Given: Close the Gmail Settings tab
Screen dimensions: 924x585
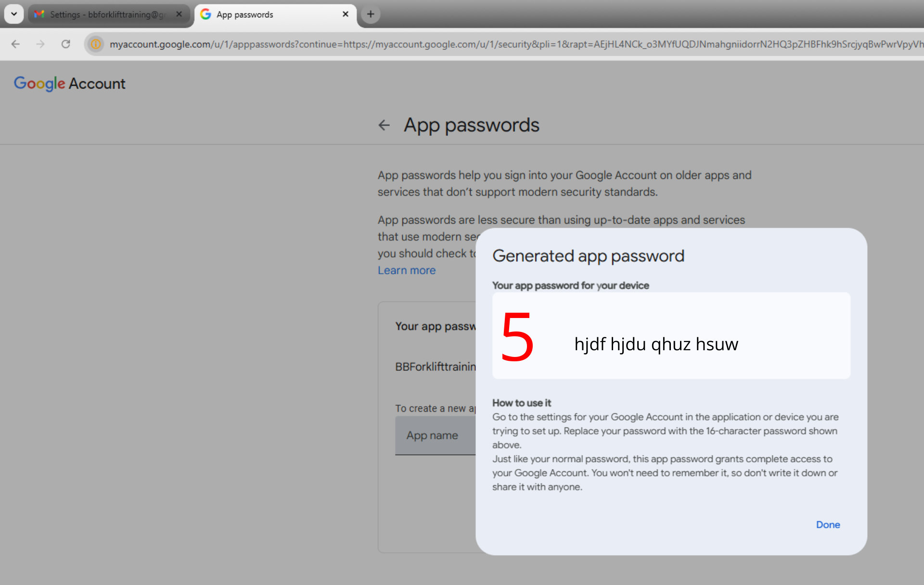Looking at the screenshot, I should pos(179,14).
